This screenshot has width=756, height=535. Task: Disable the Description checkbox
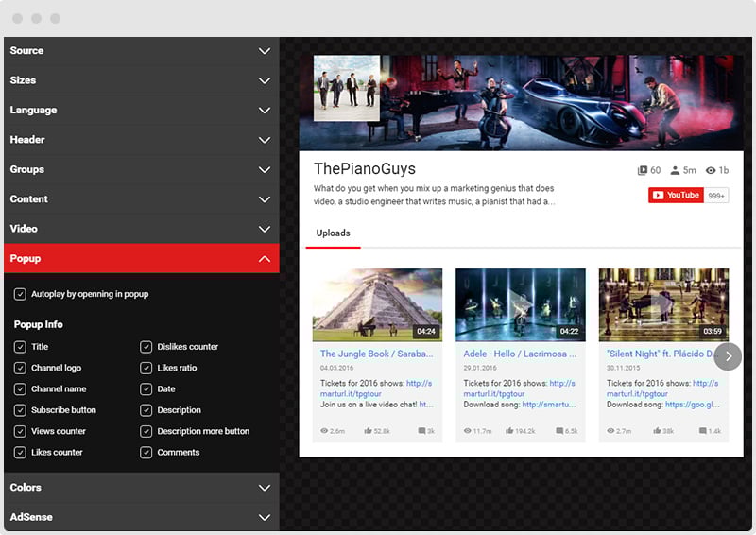146,410
